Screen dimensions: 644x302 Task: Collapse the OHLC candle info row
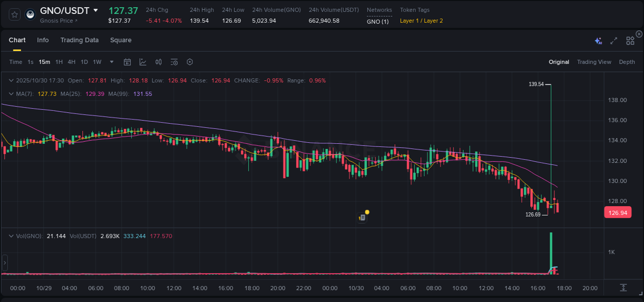tap(10, 80)
